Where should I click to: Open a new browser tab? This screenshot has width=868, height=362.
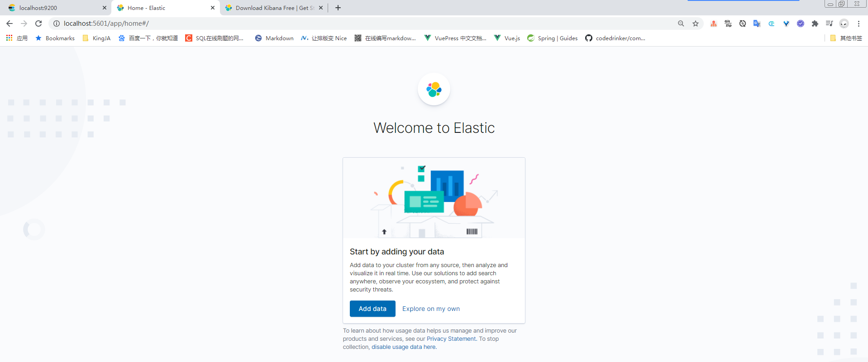tap(338, 8)
